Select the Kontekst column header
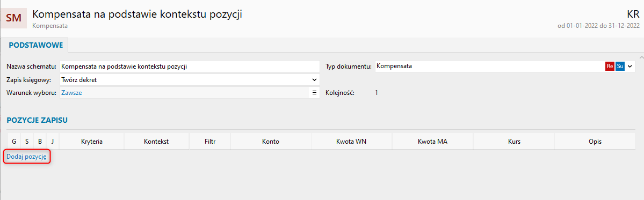 pyautogui.click(x=156, y=142)
